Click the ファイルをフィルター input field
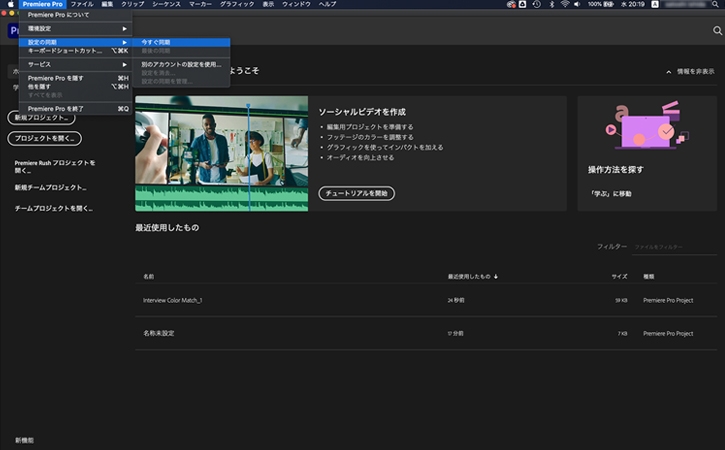Image resolution: width=725 pixels, height=450 pixels. [x=674, y=247]
